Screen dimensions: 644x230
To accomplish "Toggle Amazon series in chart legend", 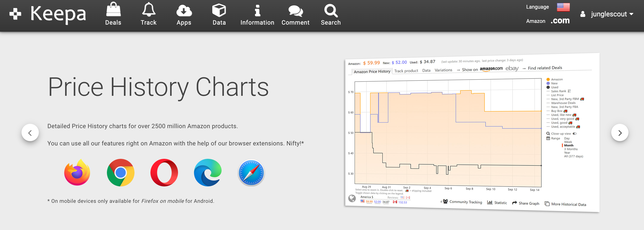I will [x=555, y=79].
